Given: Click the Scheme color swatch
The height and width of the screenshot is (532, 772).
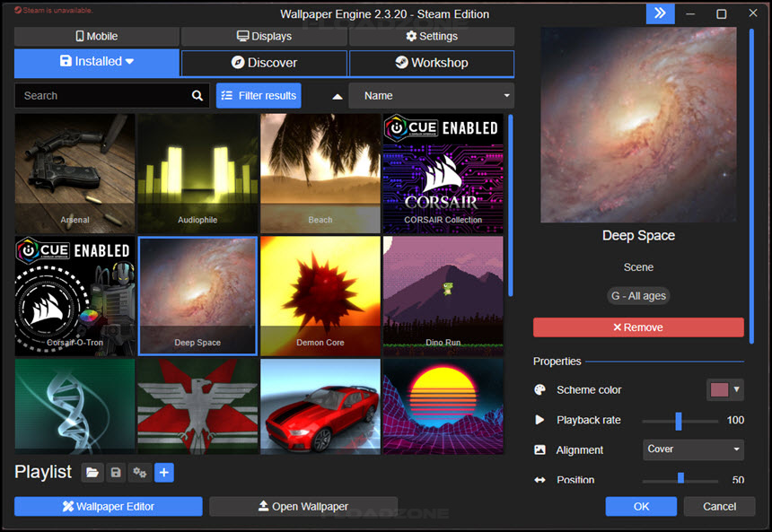Looking at the screenshot, I should pyautogui.click(x=719, y=389).
